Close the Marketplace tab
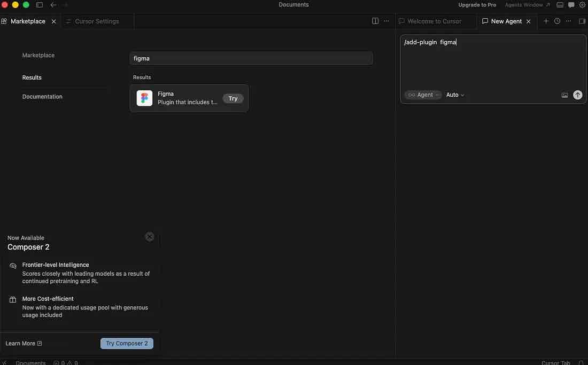The height and width of the screenshot is (365, 588). [x=53, y=21]
